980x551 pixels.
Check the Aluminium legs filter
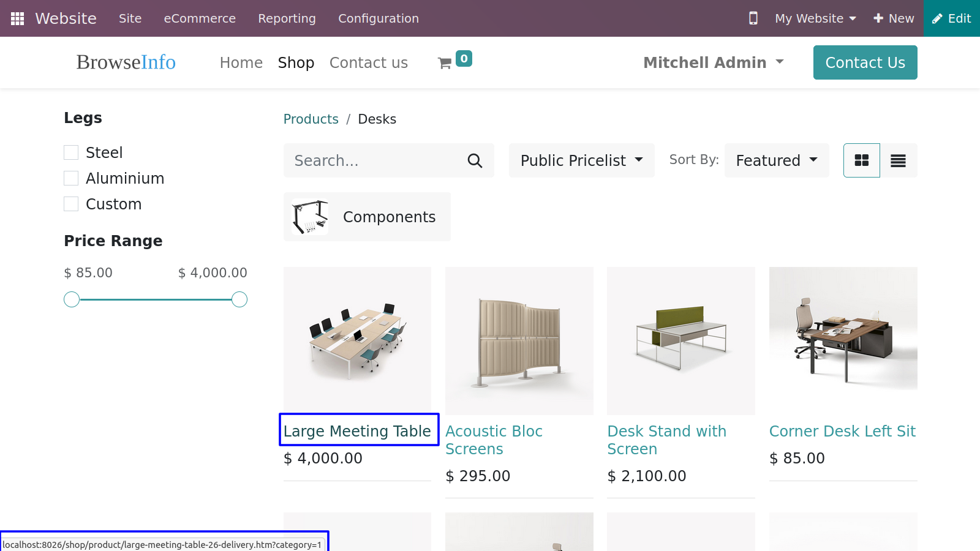pos(71,178)
